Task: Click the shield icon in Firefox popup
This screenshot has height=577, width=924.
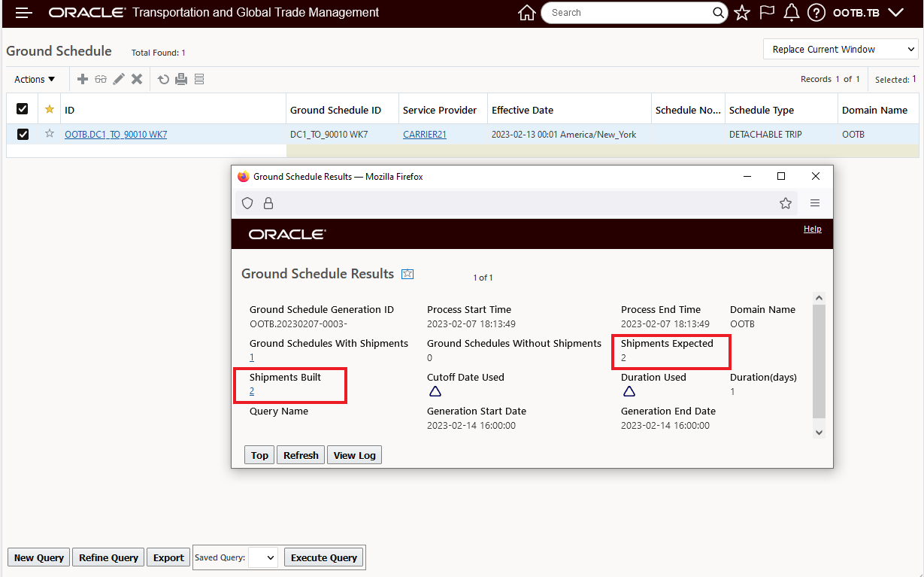Action: click(x=247, y=203)
